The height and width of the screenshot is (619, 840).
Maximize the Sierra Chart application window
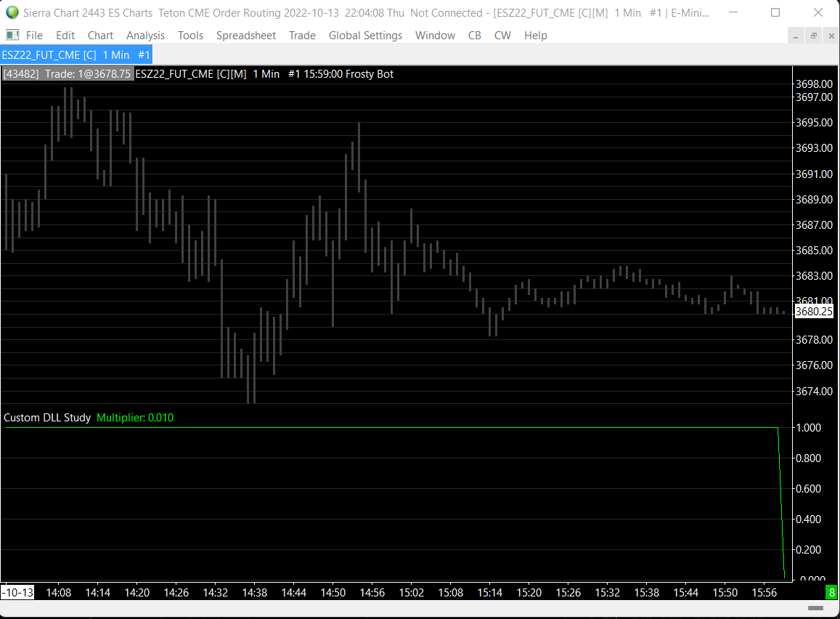775,12
